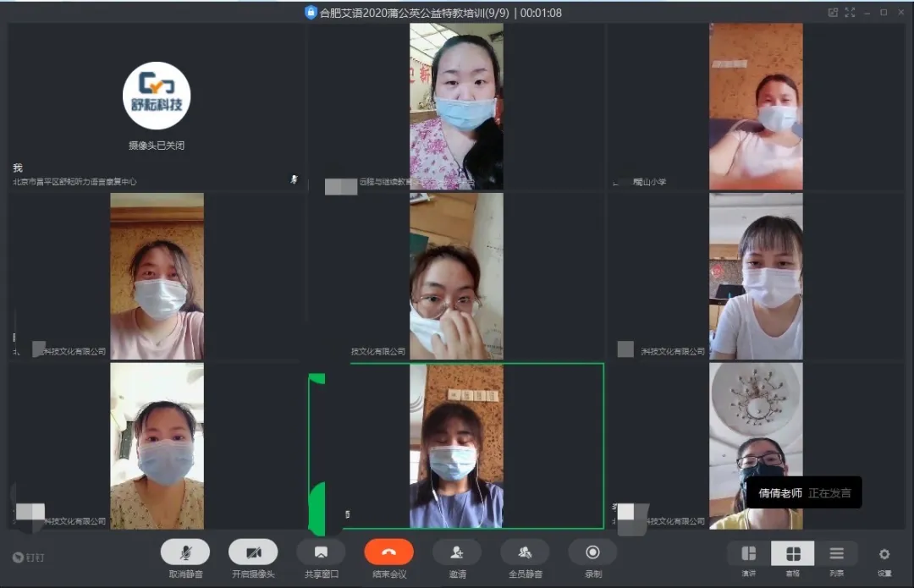Click the 舒耘科技 logo avatar tile
914x588 pixels.
[x=157, y=96]
